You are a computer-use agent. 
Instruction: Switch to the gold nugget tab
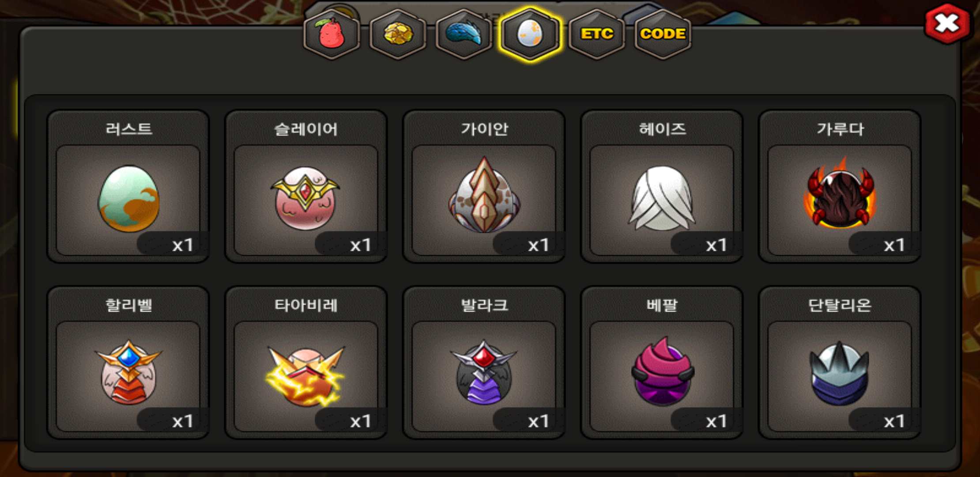(398, 34)
